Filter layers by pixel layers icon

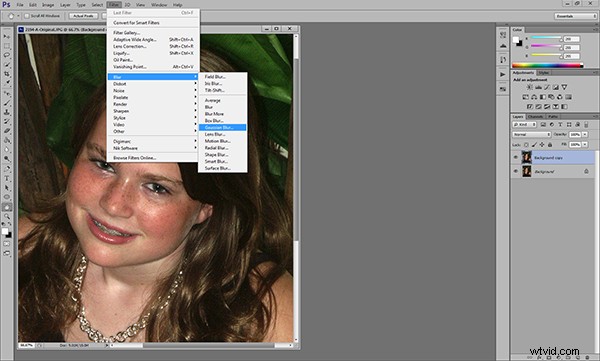543,124
